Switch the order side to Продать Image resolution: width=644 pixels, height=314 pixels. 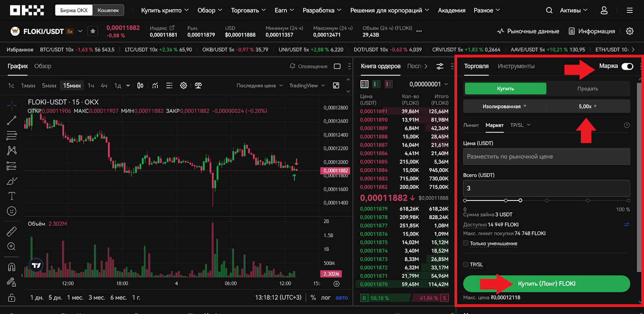[588, 89]
